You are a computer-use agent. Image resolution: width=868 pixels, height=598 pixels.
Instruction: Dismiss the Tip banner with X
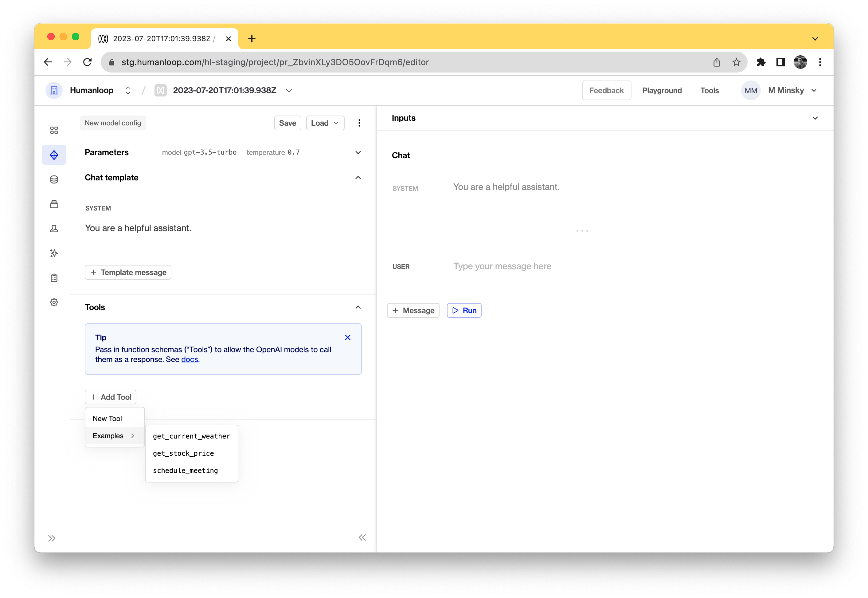(x=347, y=338)
